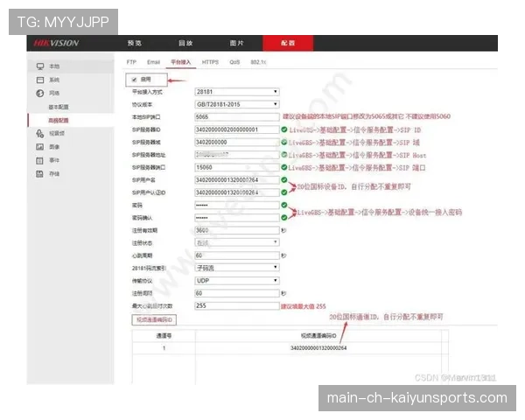Click the SIP服务器端口 field with 15060

pos(237,167)
